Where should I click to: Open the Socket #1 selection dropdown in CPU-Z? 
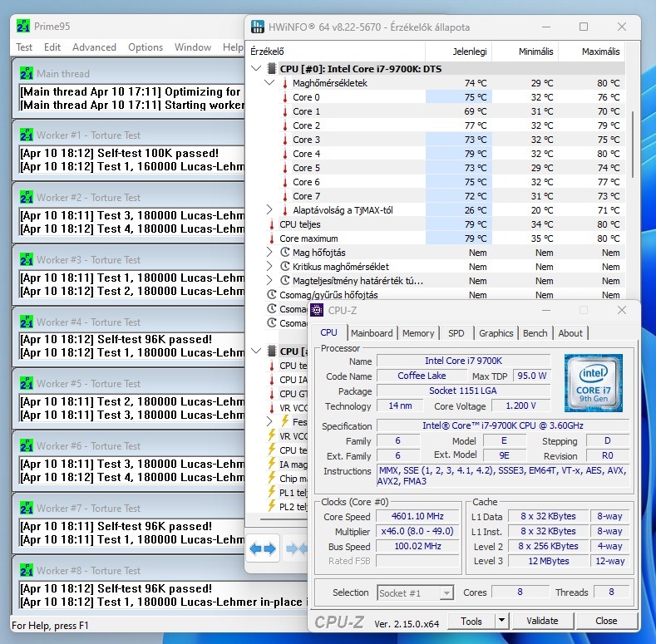446,592
